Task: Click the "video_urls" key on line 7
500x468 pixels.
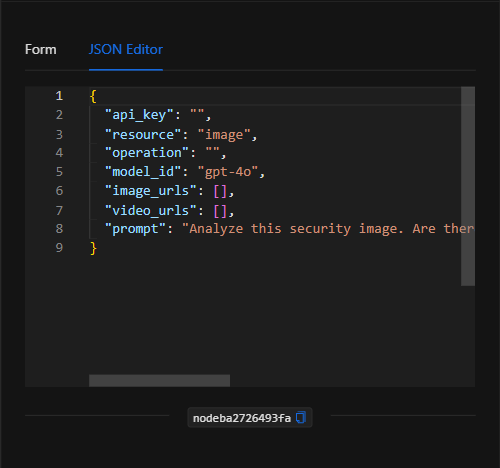Action: 151,211
